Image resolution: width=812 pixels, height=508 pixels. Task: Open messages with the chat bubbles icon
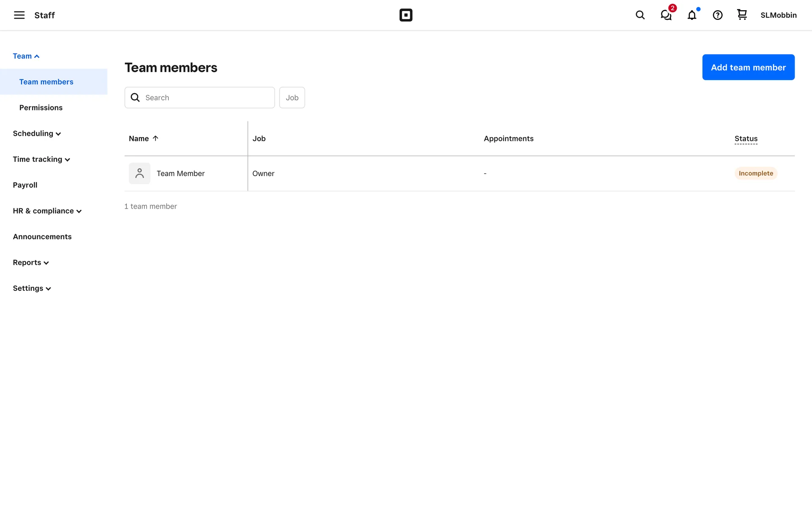(666, 15)
